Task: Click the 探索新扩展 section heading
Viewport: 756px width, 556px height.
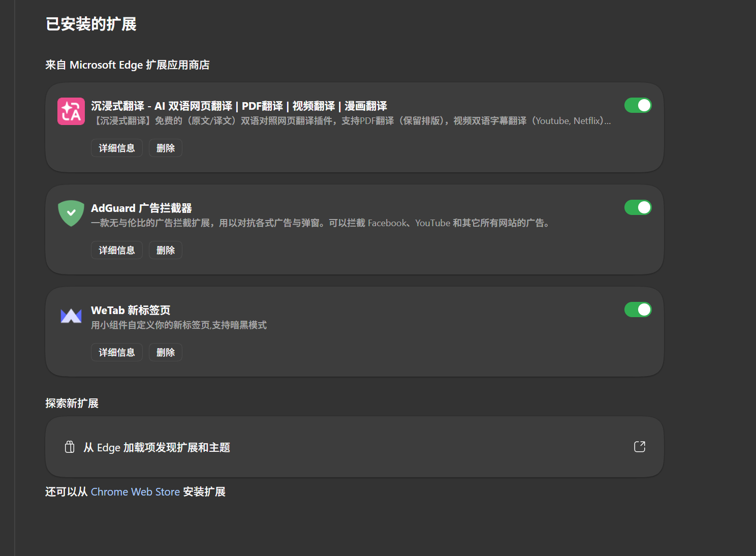Action: tap(72, 404)
